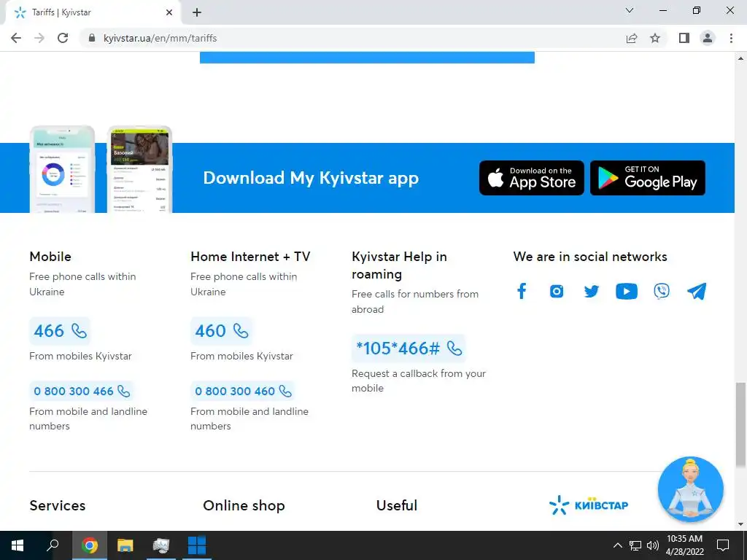The height and width of the screenshot is (560, 747).
Task: Click the Kyivstar footer logo
Action: 589,505
